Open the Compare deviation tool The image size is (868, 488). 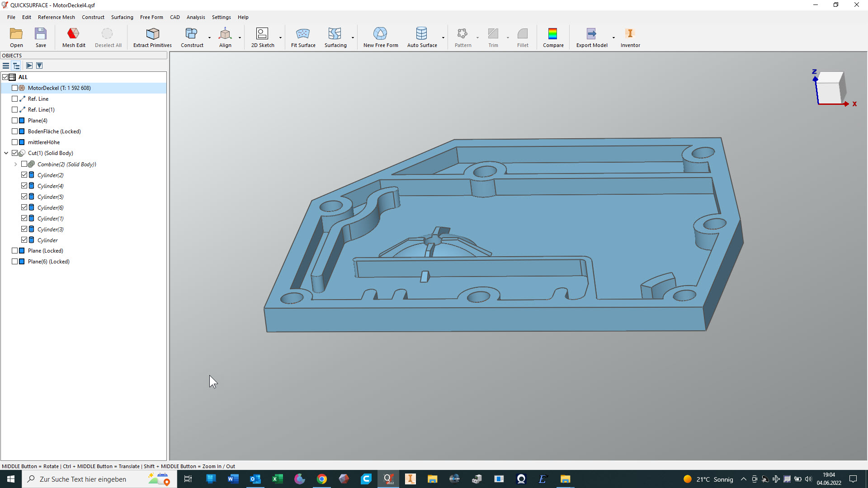pos(552,34)
